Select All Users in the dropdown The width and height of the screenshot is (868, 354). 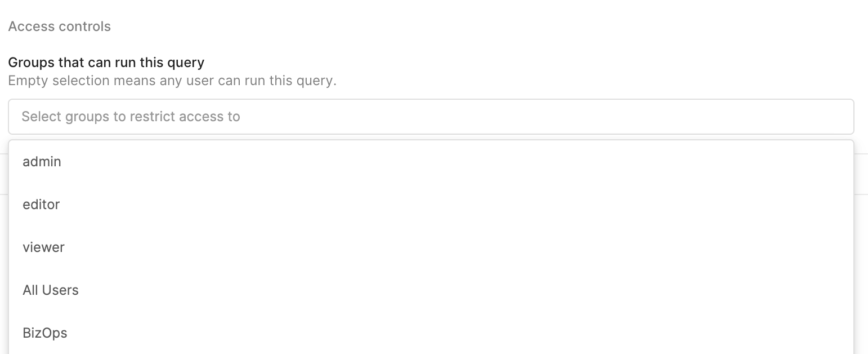click(x=51, y=290)
